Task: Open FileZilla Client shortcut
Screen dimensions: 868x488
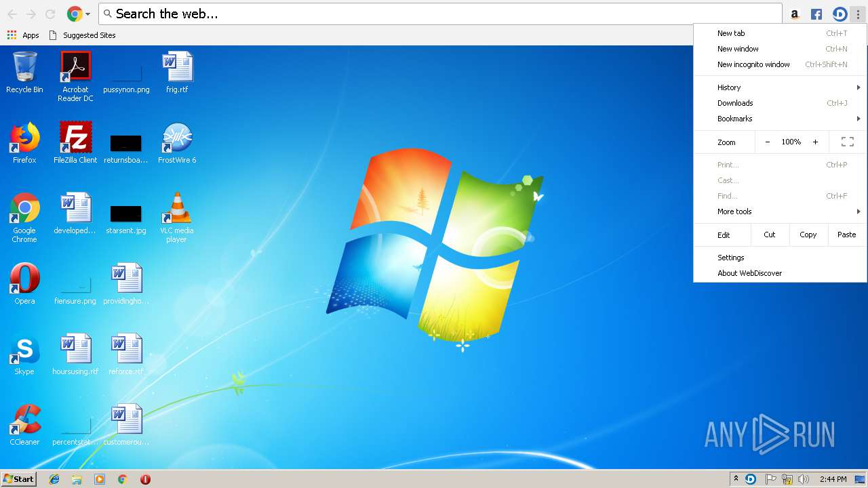Action: coord(75,143)
